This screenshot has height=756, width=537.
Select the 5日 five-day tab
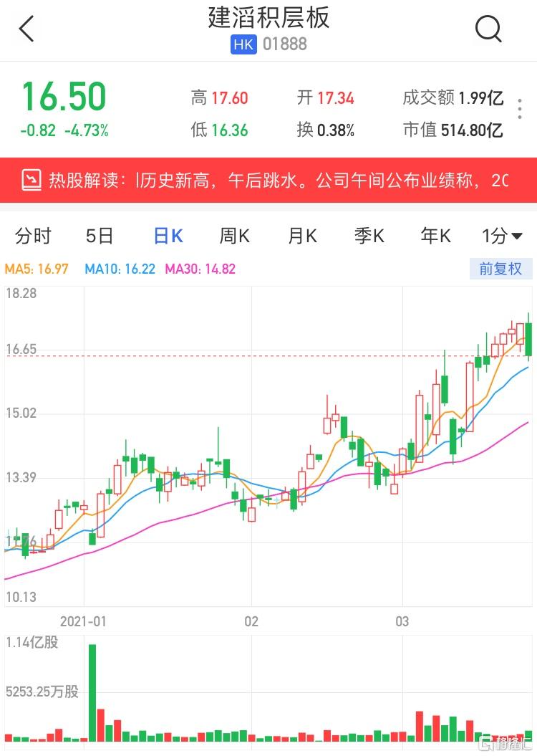(x=100, y=236)
